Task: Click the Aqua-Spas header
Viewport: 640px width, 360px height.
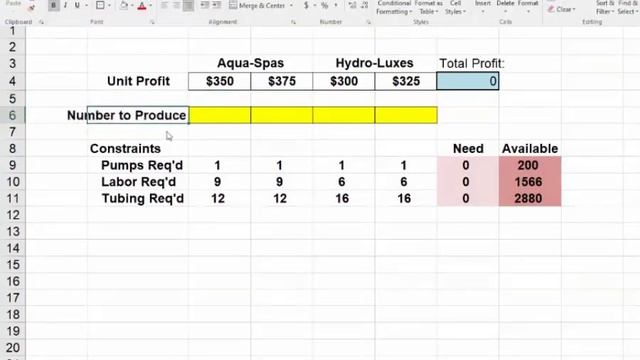Action: coord(250,63)
